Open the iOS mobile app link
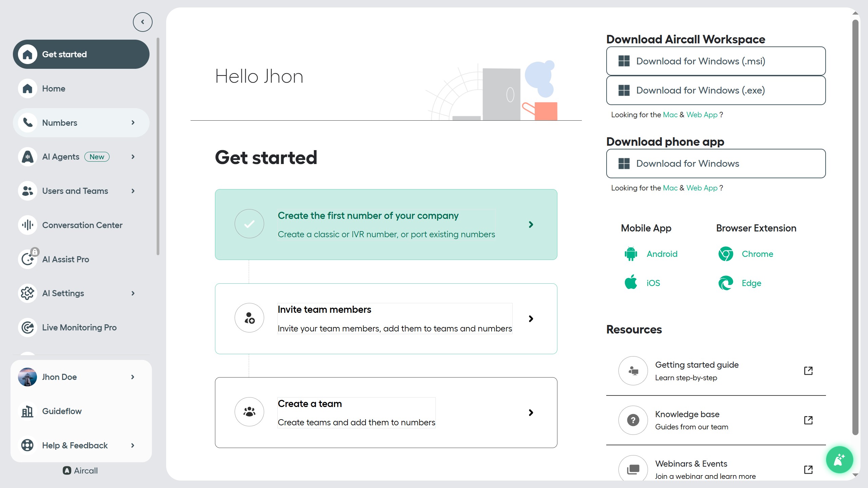 tap(653, 283)
